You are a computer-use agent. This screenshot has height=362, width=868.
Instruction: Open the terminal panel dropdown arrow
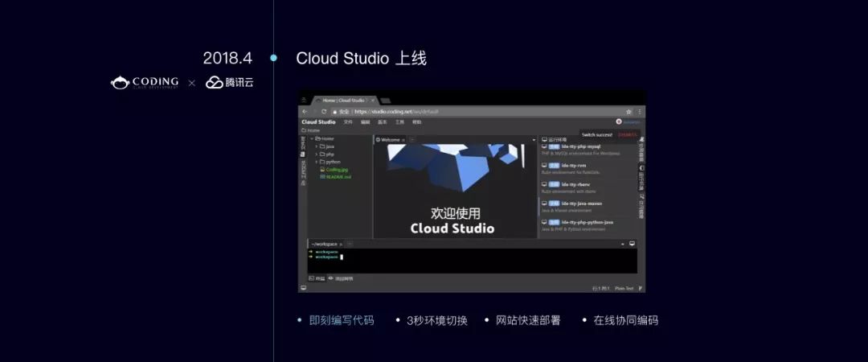623,245
